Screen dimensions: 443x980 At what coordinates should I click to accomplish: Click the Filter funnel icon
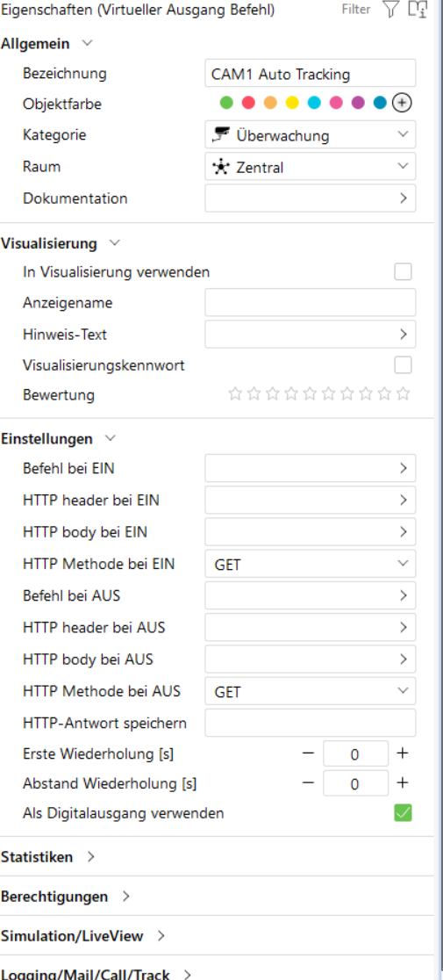point(390,10)
